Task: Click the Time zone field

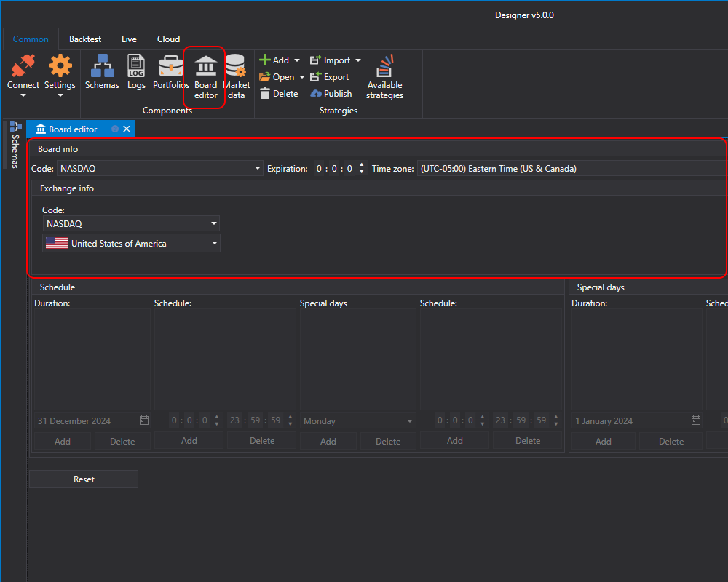Action: click(x=572, y=169)
